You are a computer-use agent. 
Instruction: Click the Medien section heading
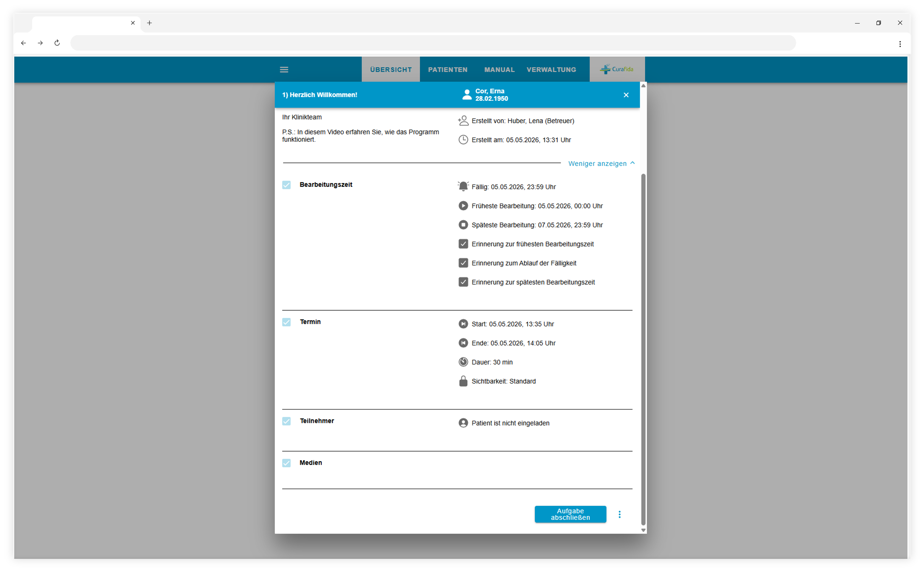click(310, 463)
